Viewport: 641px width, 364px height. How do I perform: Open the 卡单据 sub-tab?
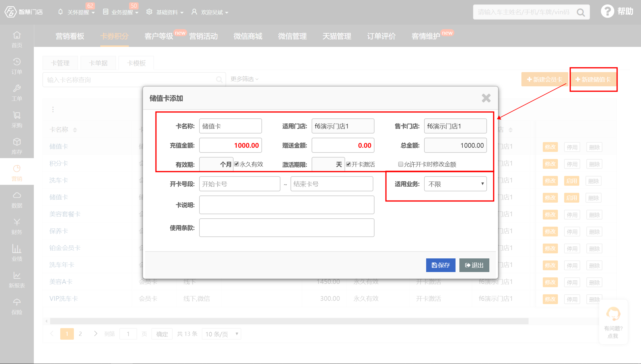98,63
